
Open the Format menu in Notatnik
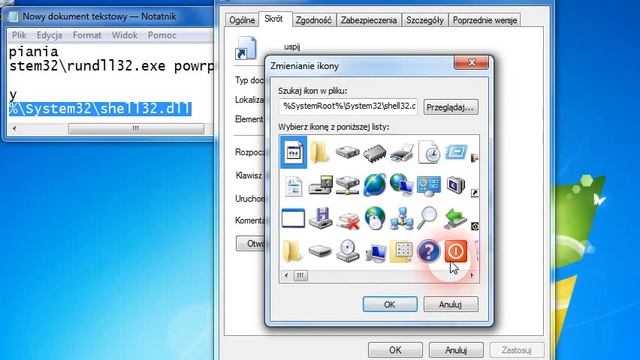(87, 35)
